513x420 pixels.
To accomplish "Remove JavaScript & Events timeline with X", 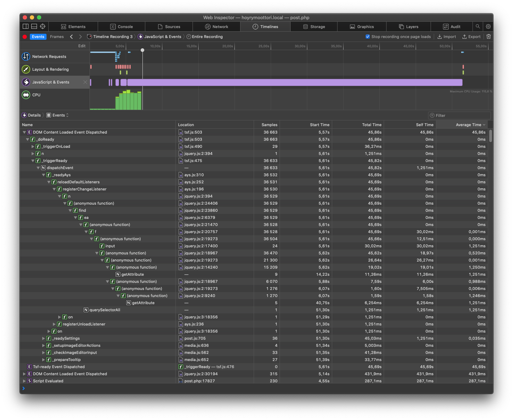I will (x=85, y=82).
